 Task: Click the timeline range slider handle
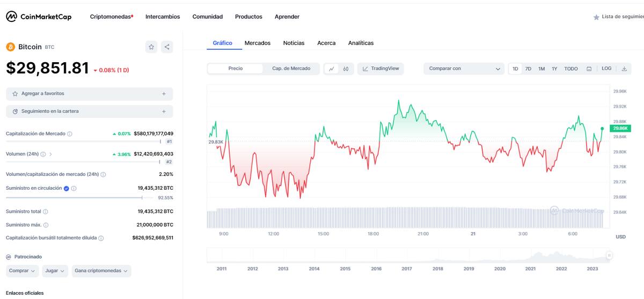click(609, 256)
